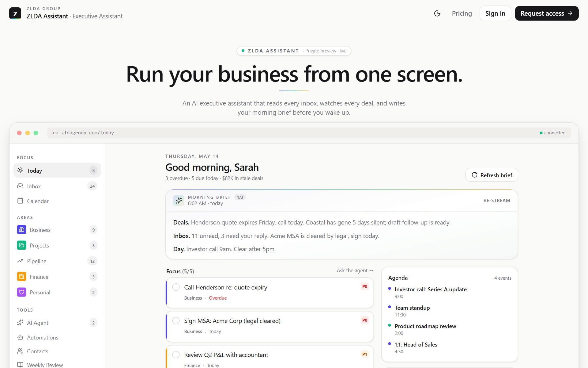
Task: Open the Pricing page link
Action: pos(462,13)
